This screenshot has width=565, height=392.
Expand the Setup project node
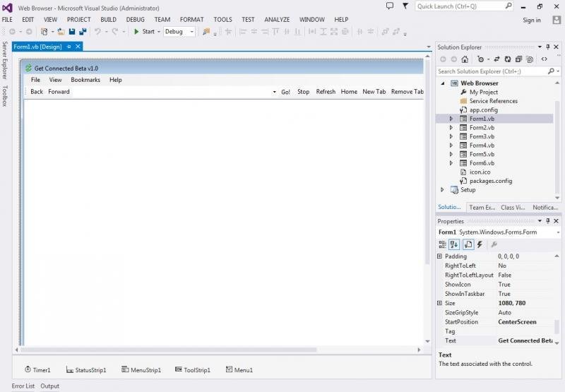[x=442, y=189]
